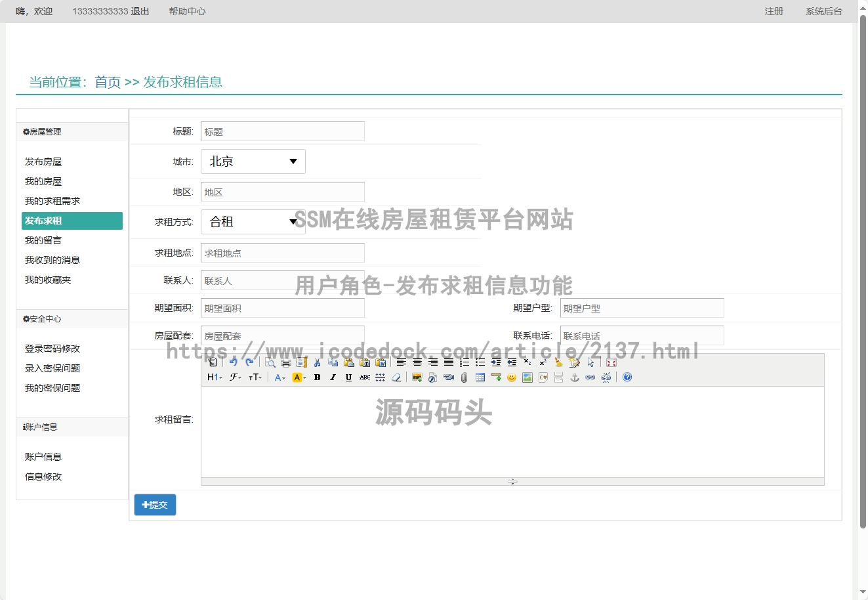Viewport: 868px width, 600px height.
Task: Insert Flash content icon
Action: pos(432,377)
